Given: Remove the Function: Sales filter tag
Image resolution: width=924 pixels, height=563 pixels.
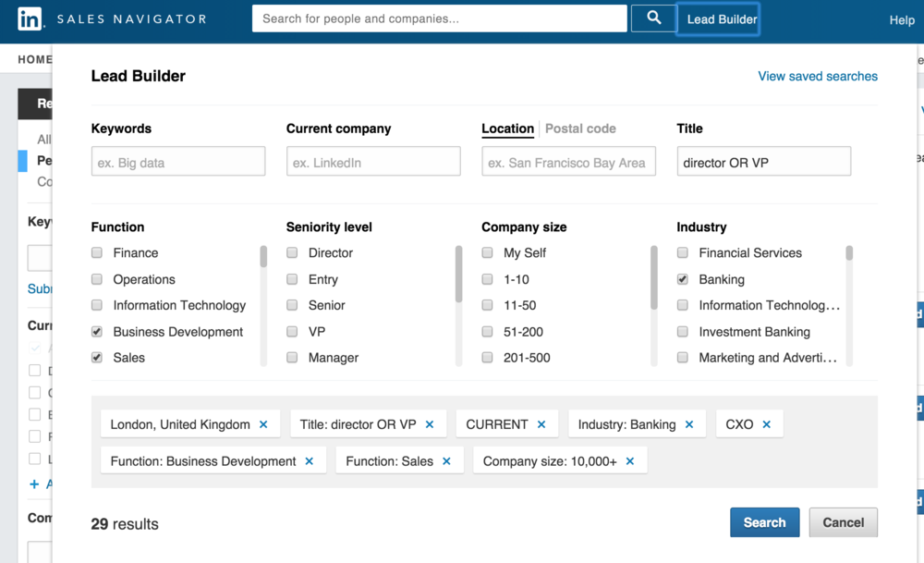Looking at the screenshot, I should (x=446, y=461).
